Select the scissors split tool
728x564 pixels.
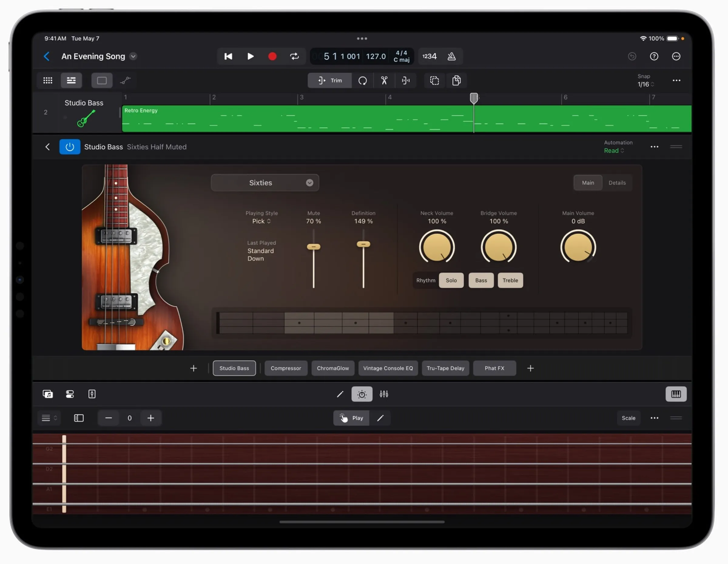(384, 80)
